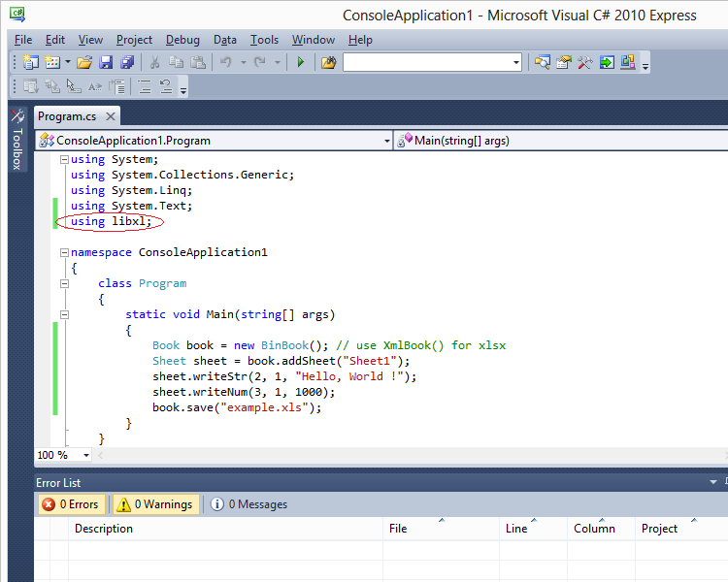Viewport: 728px width, 582px height.
Task: Open the Error List window position dropdown
Action: tap(713, 482)
